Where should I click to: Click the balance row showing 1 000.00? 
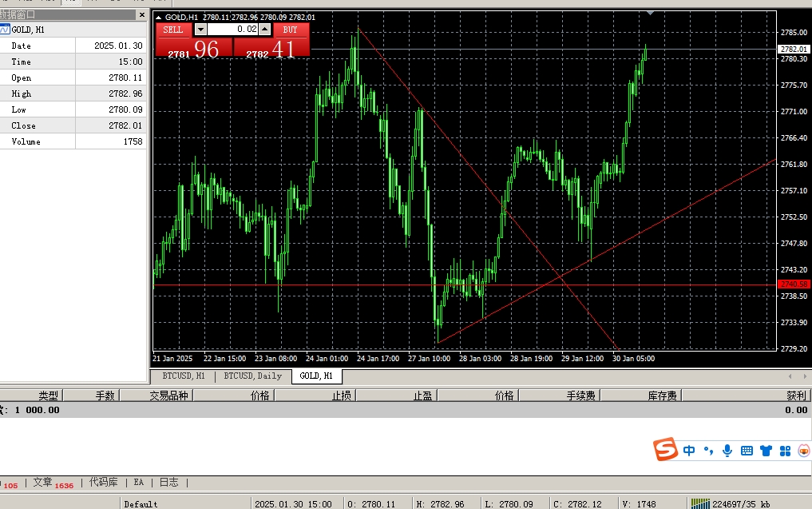[406, 410]
